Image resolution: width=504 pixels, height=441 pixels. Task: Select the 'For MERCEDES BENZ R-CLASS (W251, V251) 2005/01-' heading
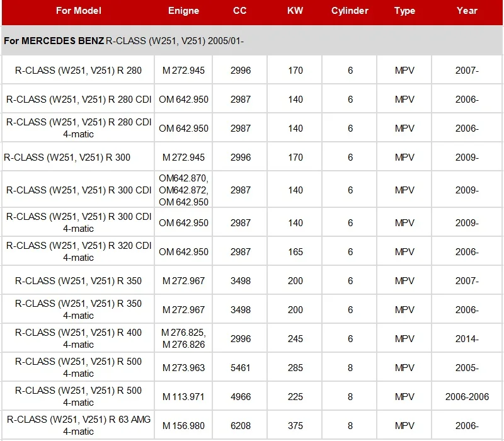[x=123, y=41]
